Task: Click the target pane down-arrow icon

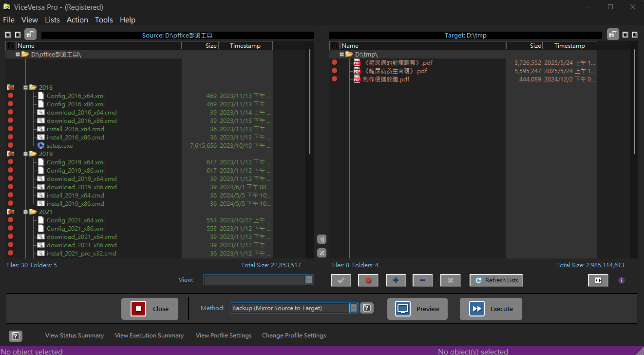Action: (x=625, y=35)
